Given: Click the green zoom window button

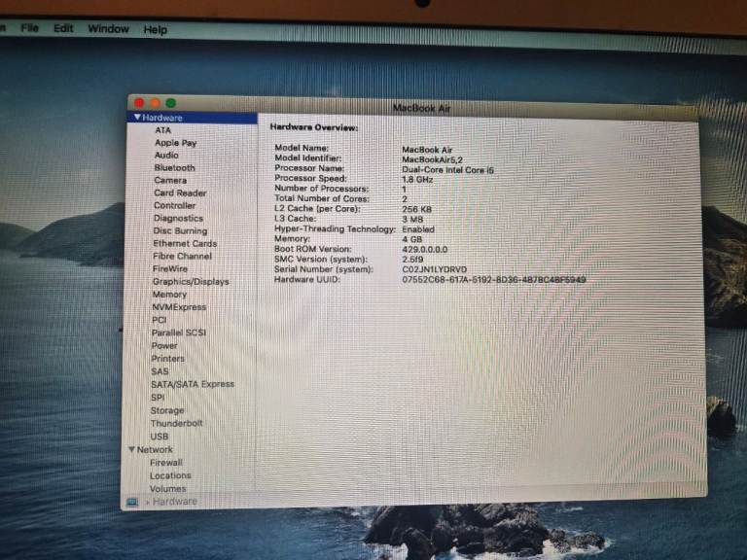Looking at the screenshot, I should tap(171, 102).
